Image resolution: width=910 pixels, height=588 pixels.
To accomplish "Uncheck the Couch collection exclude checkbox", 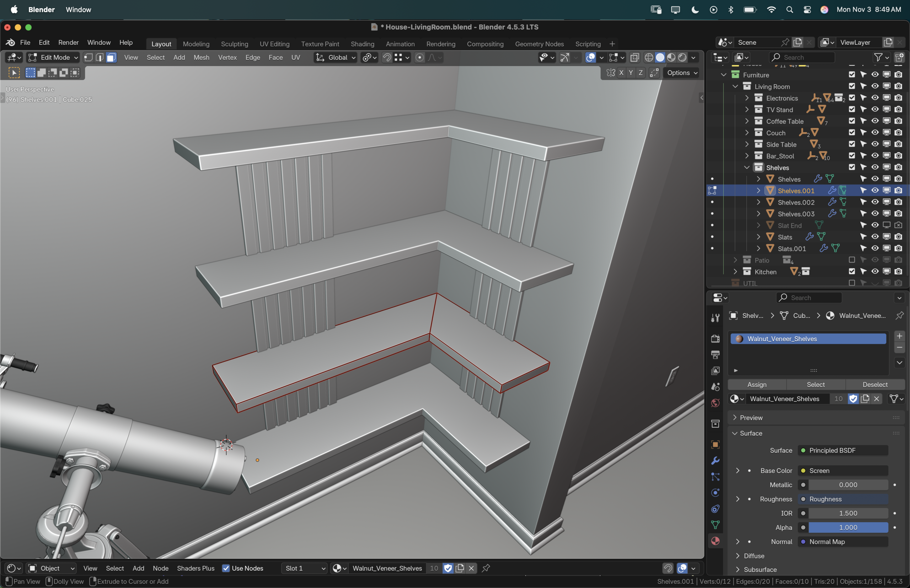I will [852, 133].
